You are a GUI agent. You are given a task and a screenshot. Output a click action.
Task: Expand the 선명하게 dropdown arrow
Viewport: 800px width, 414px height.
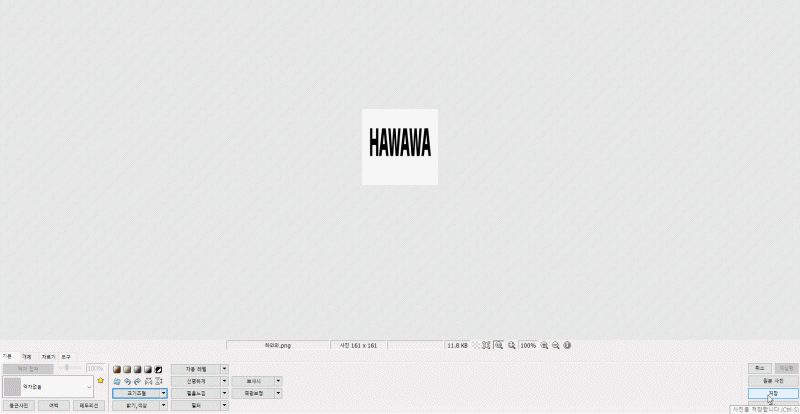(225, 381)
